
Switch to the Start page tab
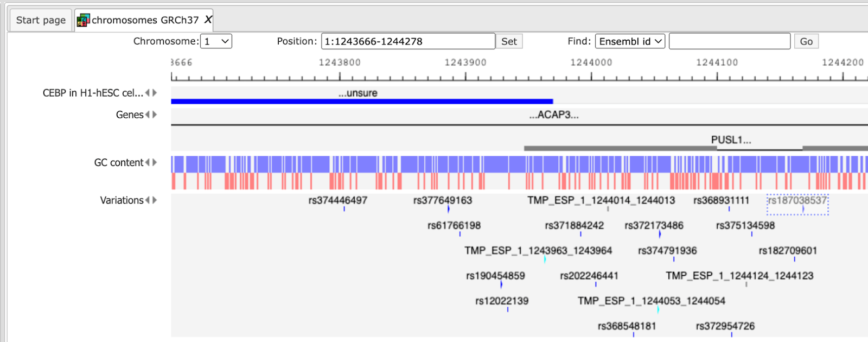(41, 20)
